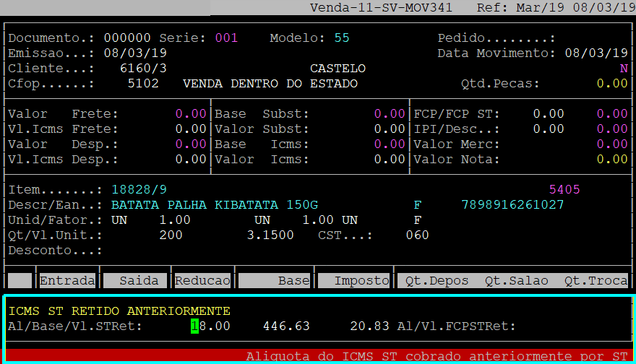Select the Data Movimento date value
The height and width of the screenshot is (364, 636).
[x=596, y=53]
